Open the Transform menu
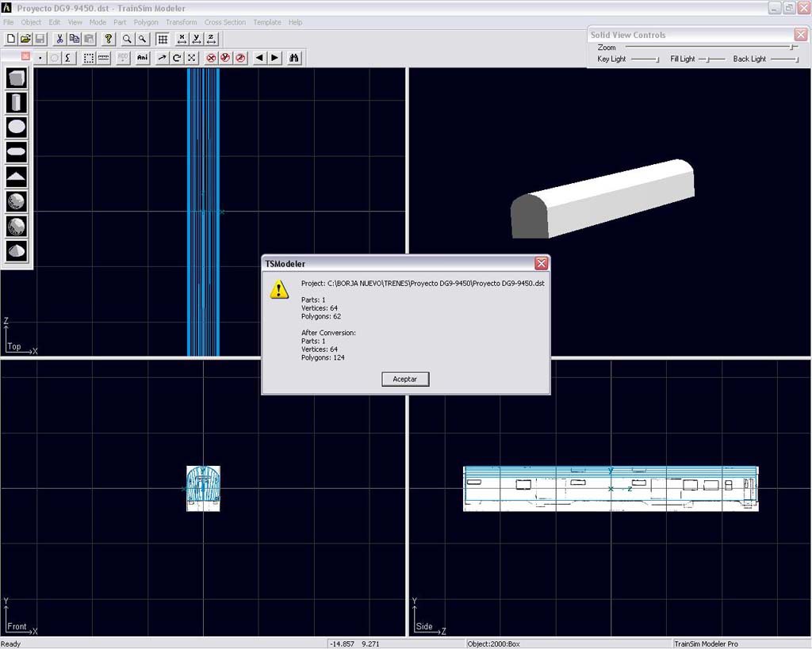This screenshot has width=812, height=649. [181, 22]
